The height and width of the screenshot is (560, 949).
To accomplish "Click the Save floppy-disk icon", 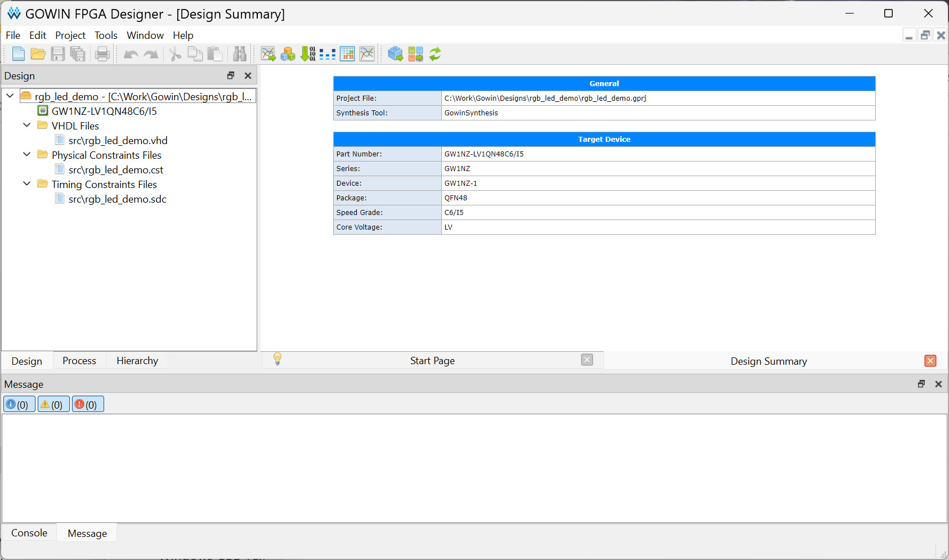I will [58, 54].
